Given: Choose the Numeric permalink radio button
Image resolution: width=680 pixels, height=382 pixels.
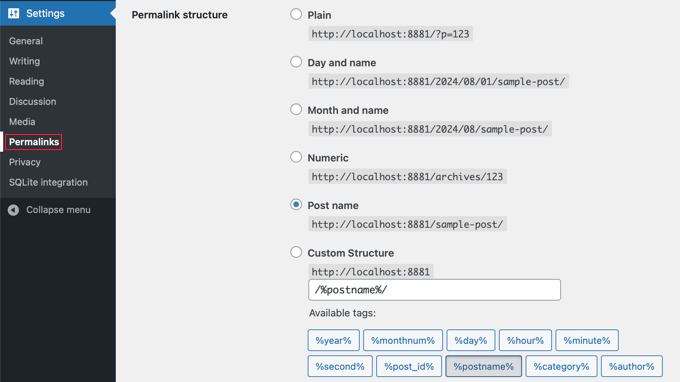Looking at the screenshot, I should pos(296,157).
